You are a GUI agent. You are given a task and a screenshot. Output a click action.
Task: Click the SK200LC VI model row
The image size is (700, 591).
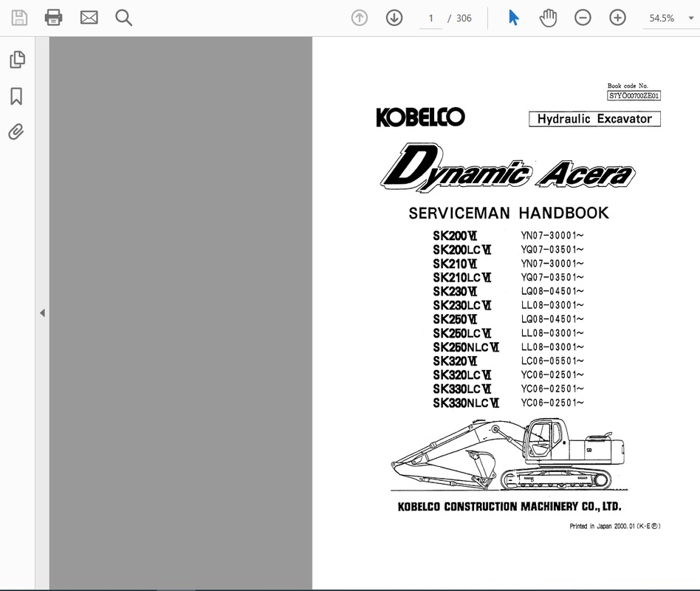(x=509, y=249)
